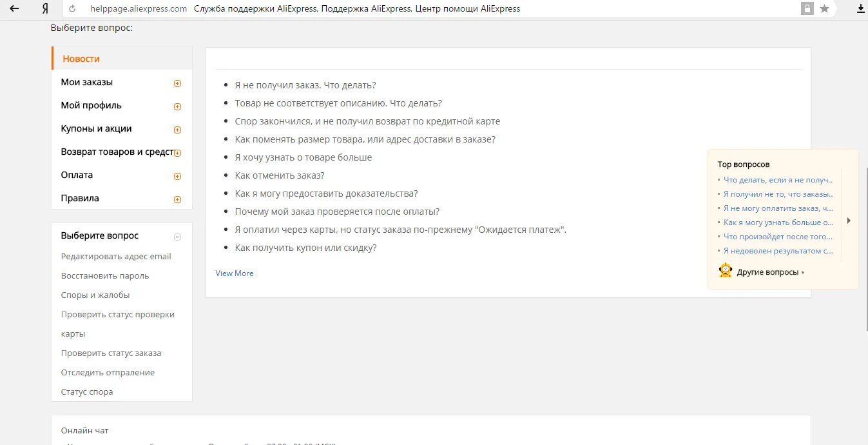Expand the Мой профиль section
The width and height of the screenshot is (868, 445).
(177, 106)
